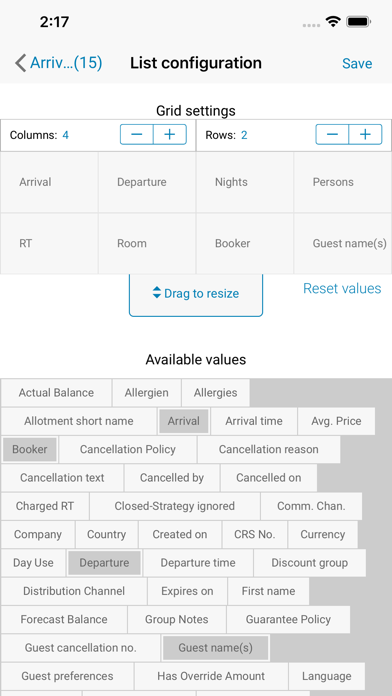
Task: Increase the Rows count with plus
Action: coord(365,134)
